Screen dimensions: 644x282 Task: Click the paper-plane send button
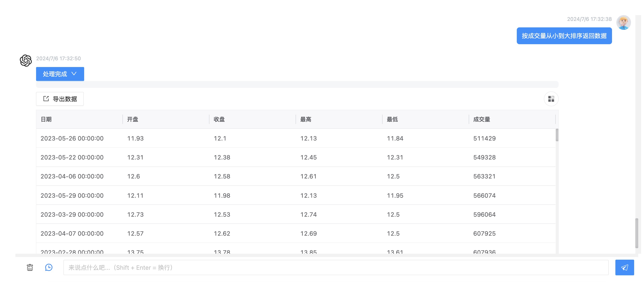(x=624, y=267)
